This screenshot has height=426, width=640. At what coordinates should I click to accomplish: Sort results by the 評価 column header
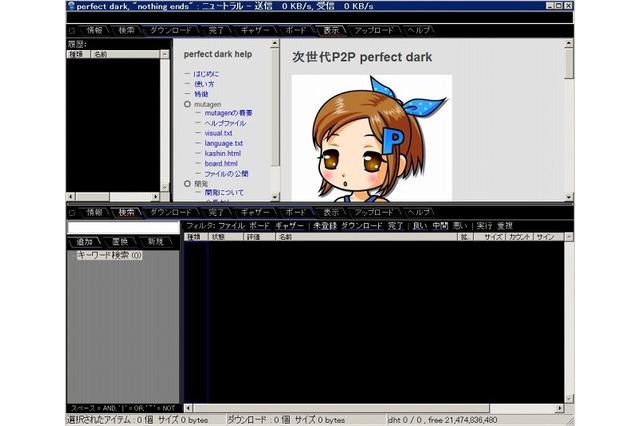tap(259, 237)
